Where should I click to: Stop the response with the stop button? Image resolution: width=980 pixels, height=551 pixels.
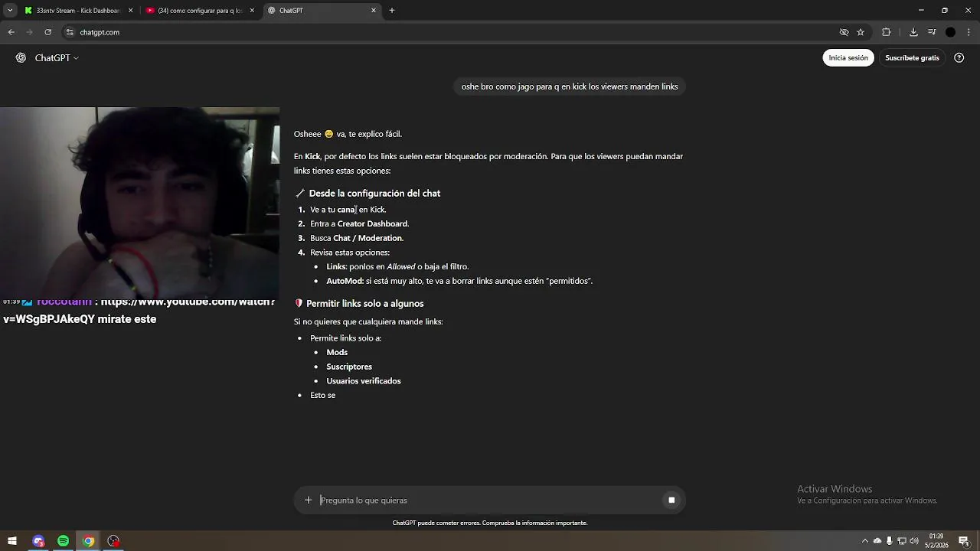(671, 500)
